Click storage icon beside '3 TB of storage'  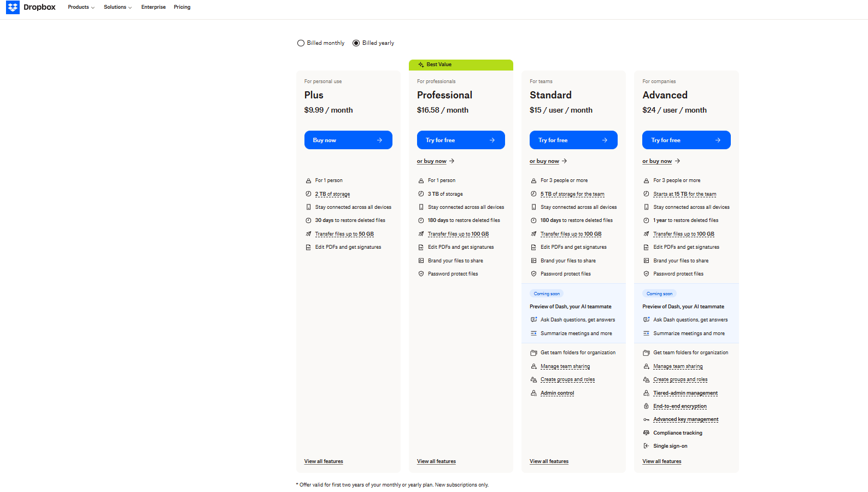(421, 194)
